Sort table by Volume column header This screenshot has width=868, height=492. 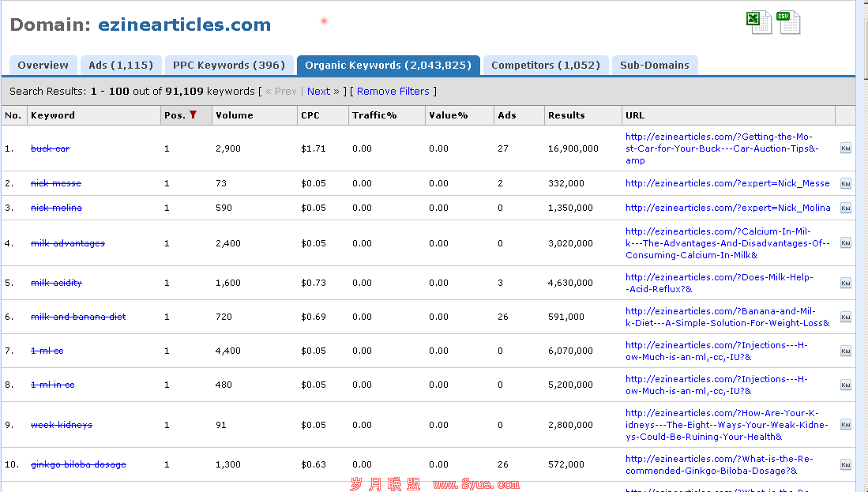coord(235,115)
